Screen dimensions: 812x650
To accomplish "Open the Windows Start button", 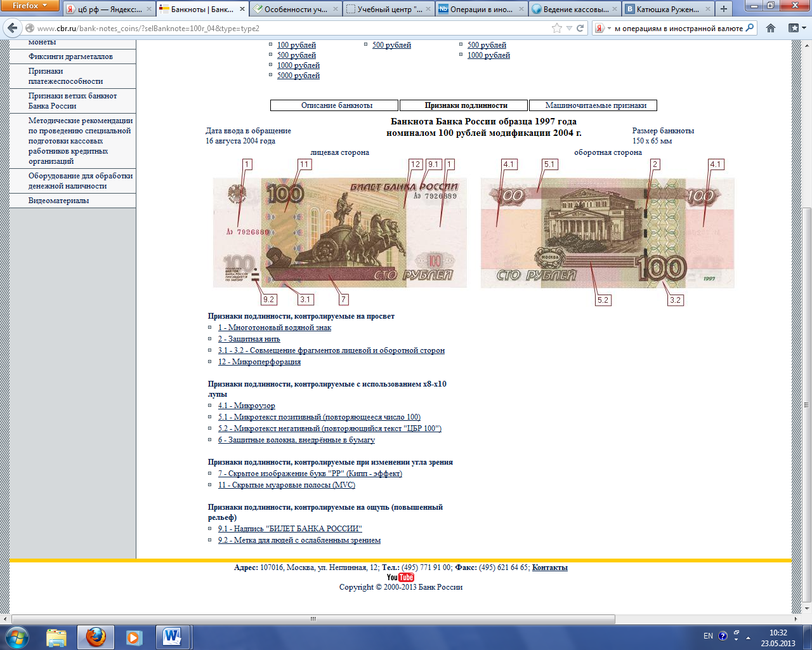I will (x=17, y=637).
